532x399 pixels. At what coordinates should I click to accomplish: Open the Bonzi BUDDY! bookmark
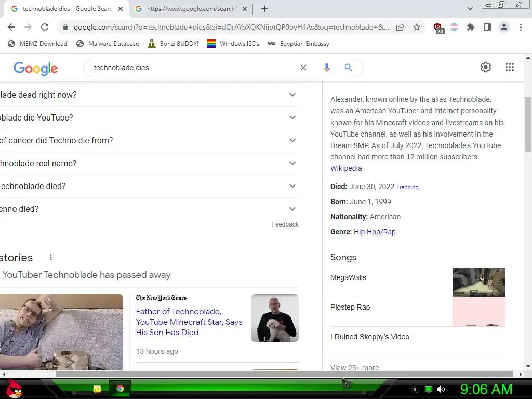coord(174,44)
